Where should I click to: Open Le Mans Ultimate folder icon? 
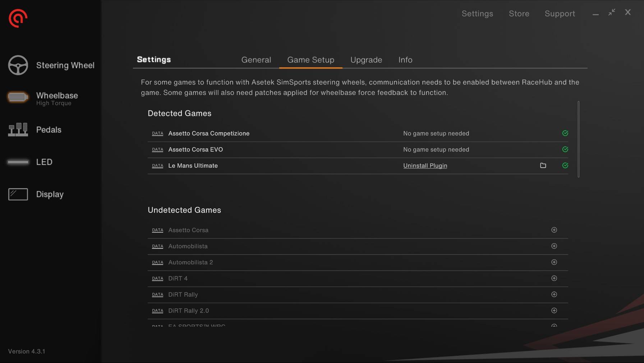point(543,165)
